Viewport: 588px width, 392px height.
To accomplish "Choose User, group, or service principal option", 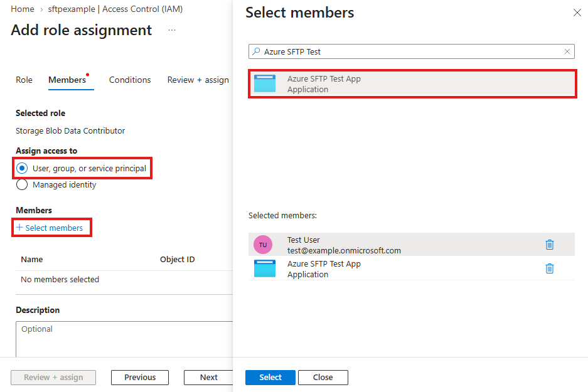I will [x=82, y=168].
